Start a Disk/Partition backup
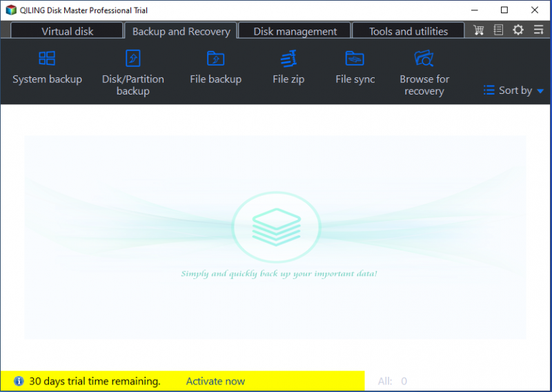Image resolution: width=552 pixels, height=392 pixels. click(x=133, y=73)
